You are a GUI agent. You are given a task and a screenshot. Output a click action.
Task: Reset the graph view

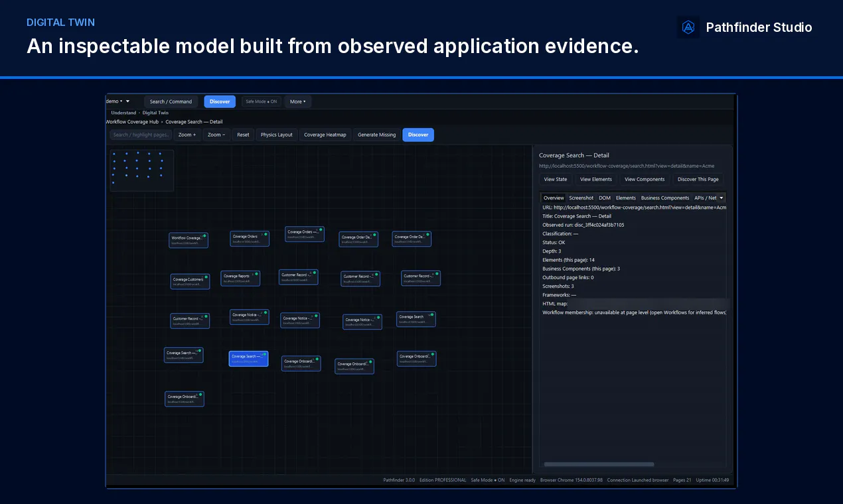[244, 135]
